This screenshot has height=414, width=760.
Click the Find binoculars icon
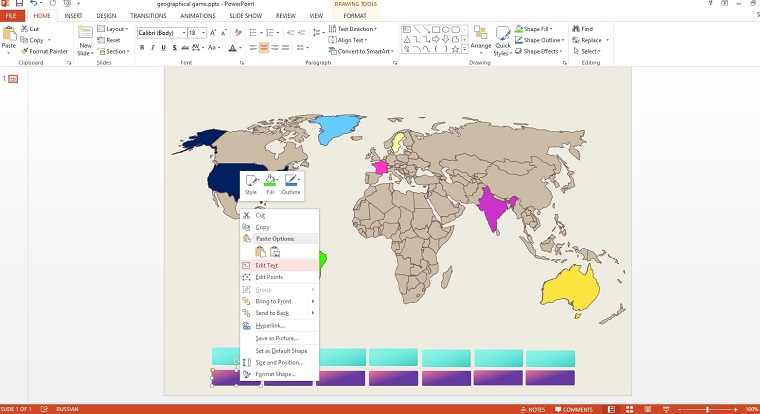[x=575, y=29]
